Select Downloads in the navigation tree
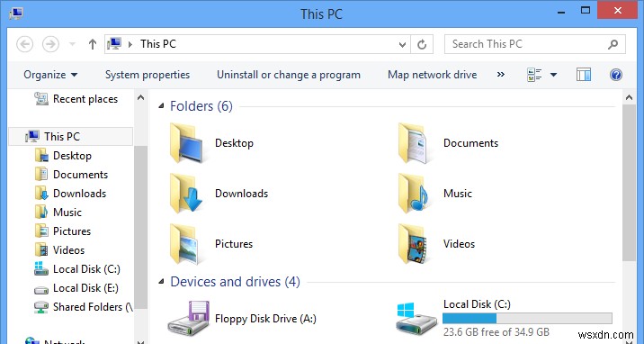Screen dimensions: 644x344 click(x=71, y=194)
